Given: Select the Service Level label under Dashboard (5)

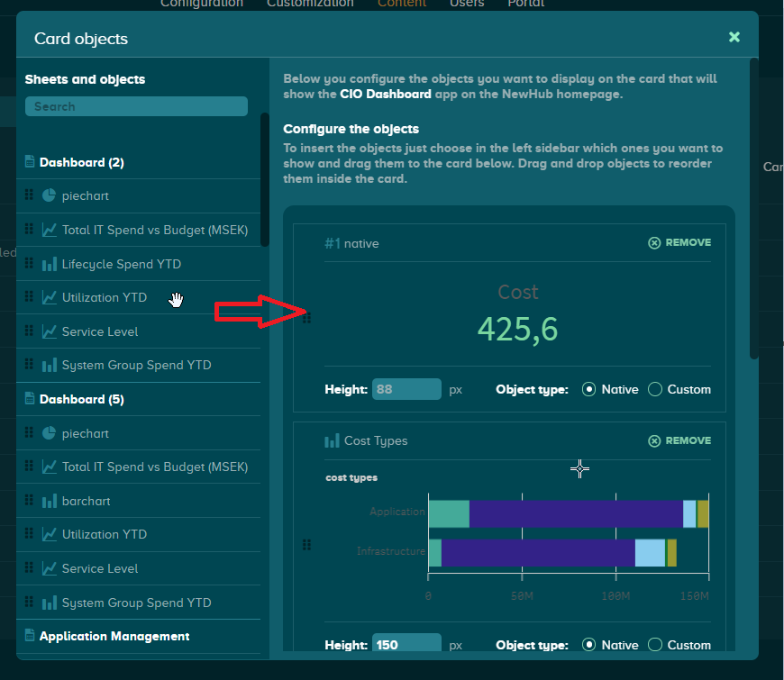Looking at the screenshot, I should pos(100,568).
